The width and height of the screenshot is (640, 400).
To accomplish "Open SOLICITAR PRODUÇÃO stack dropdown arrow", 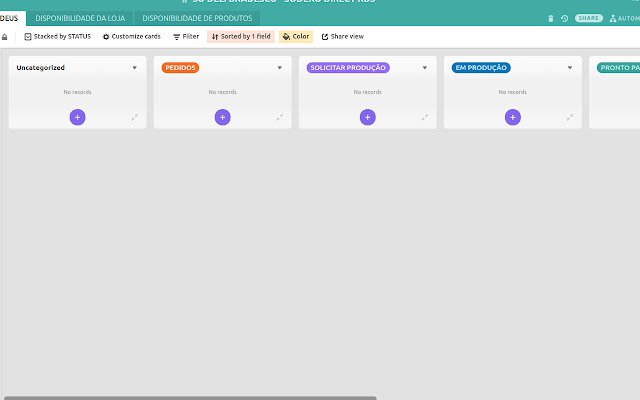I will click(x=424, y=68).
